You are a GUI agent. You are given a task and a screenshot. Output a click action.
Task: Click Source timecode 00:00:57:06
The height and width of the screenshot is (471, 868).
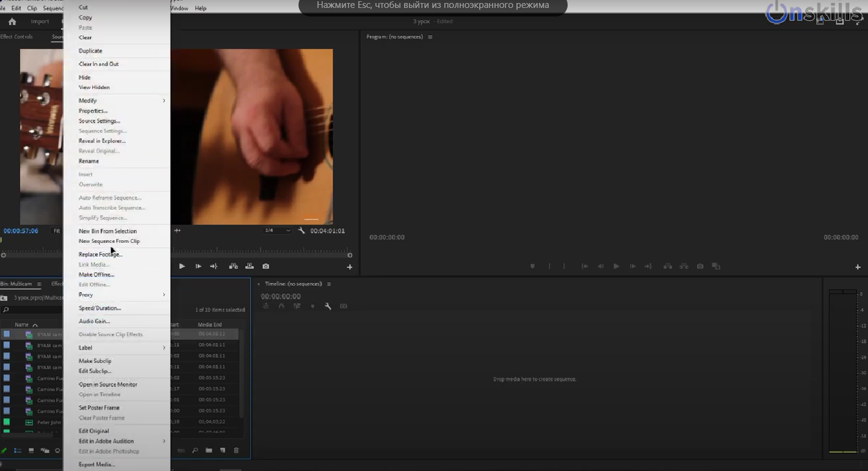(x=21, y=231)
